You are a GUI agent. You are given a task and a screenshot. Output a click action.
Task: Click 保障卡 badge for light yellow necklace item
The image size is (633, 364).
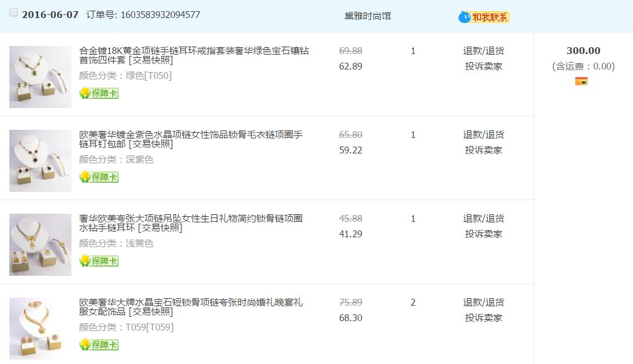pyautogui.click(x=99, y=261)
